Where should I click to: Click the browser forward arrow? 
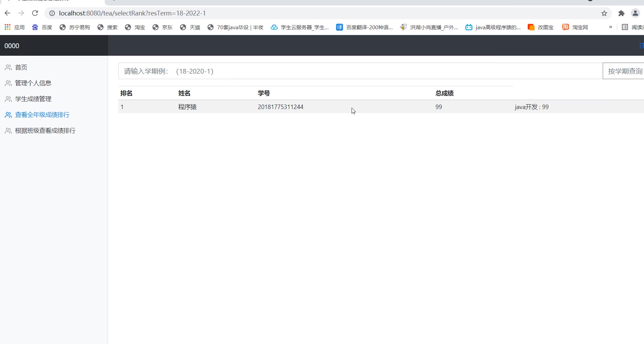pos(21,13)
